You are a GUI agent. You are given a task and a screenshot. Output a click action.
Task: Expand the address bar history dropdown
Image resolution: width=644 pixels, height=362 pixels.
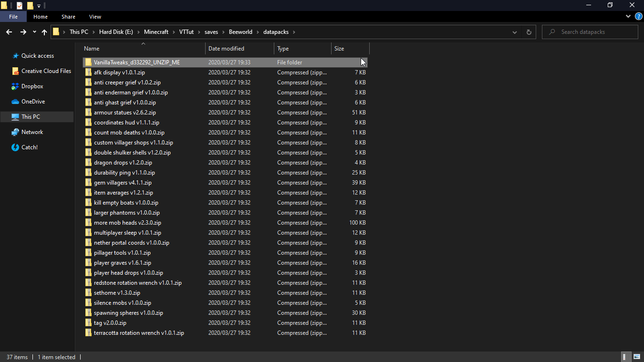coord(515,32)
